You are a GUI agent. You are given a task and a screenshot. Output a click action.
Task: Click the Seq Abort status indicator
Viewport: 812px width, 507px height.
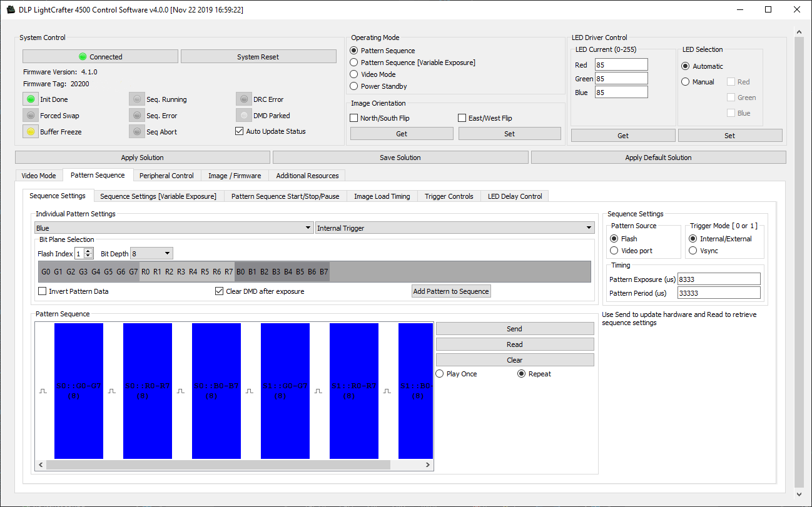click(x=136, y=131)
